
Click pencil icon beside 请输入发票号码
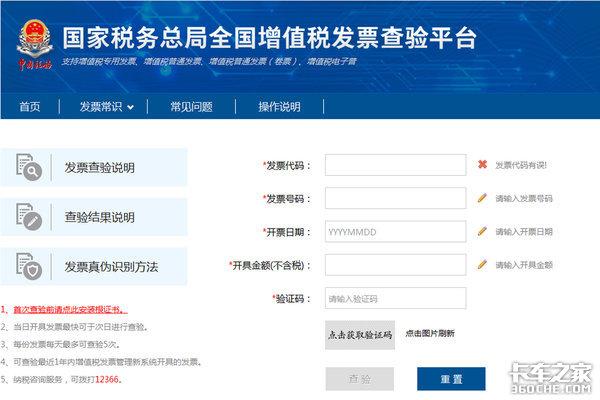point(482,198)
